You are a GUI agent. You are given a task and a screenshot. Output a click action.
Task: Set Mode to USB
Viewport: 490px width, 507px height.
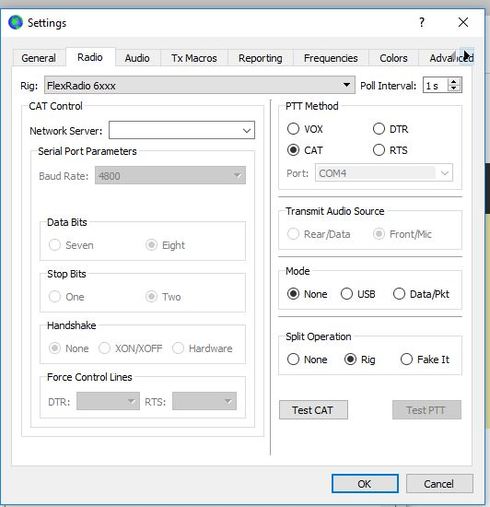pyautogui.click(x=347, y=294)
